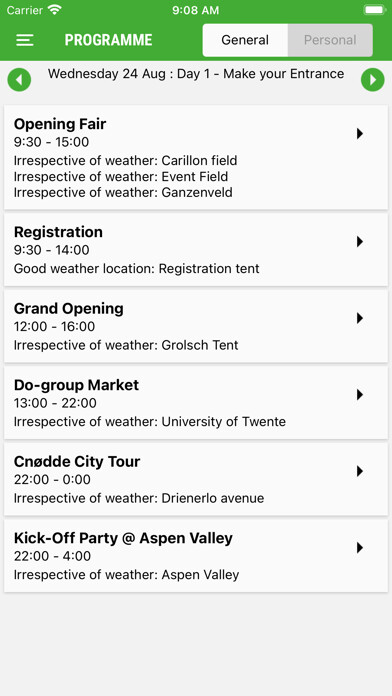Select the Opening Fair title
Viewport: 392px width, 696px height.
pyautogui.click(x=60, y=124)
